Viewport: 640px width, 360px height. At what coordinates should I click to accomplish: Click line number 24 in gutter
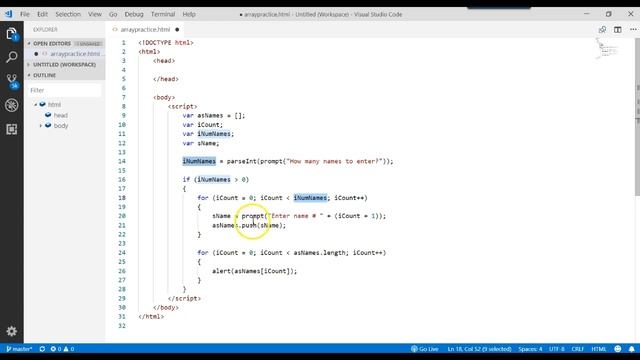coord(122,253)
